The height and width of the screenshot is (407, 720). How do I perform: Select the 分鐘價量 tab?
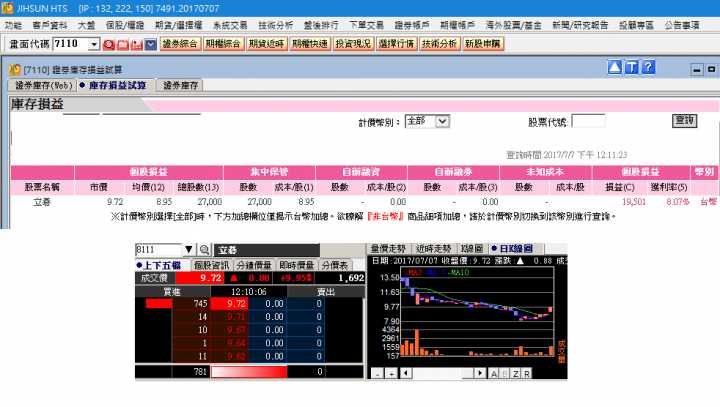coord(254,266)
